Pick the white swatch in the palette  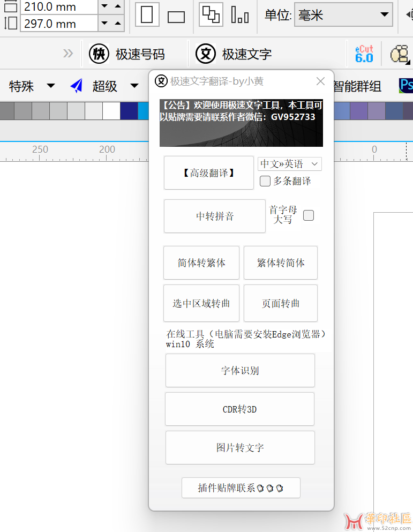[111, 110]
